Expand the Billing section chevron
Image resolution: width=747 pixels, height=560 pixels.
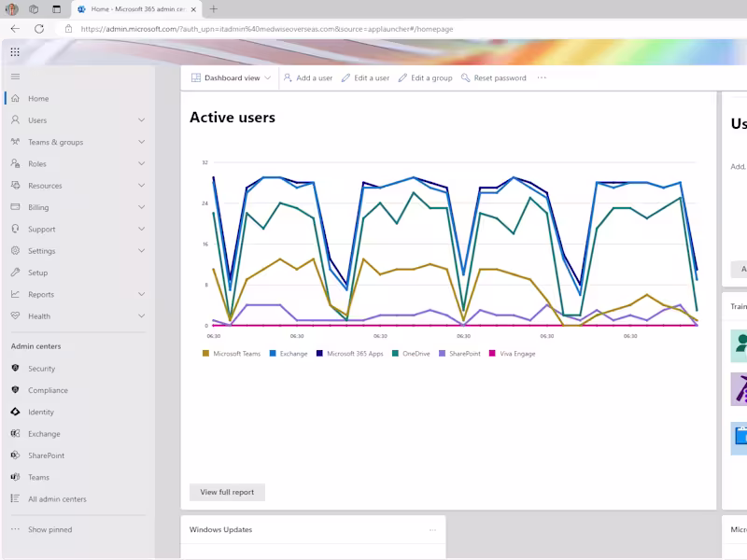click(x=142, y=207)
